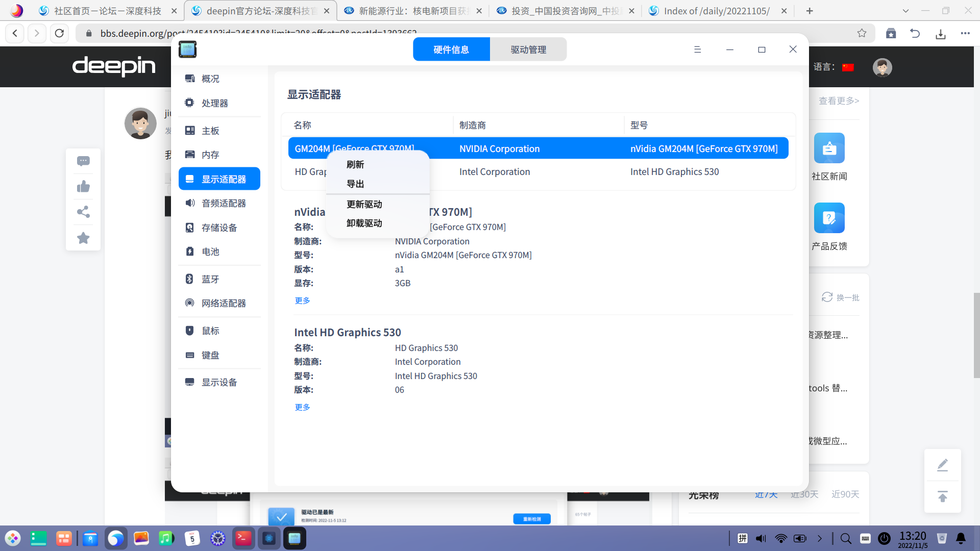The width and height of the screenshot is (980, 551).
Task: Open the terminal icon in the dock
Action: point(243,538)
